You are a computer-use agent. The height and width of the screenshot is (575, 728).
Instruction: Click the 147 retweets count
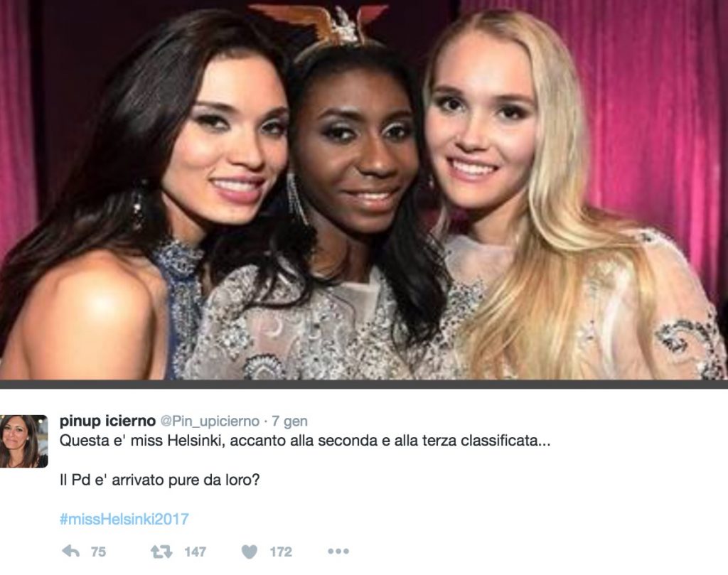(x=195, y=552)
